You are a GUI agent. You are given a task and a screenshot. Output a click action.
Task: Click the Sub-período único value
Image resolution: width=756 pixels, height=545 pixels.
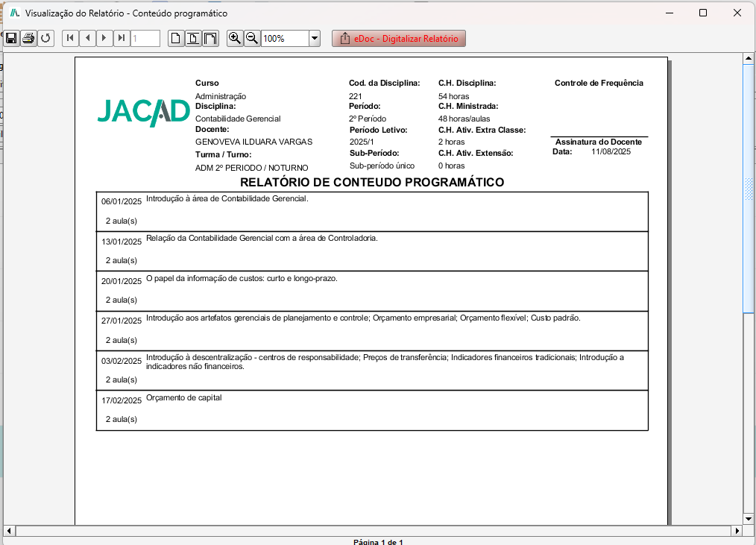[382, 166]
